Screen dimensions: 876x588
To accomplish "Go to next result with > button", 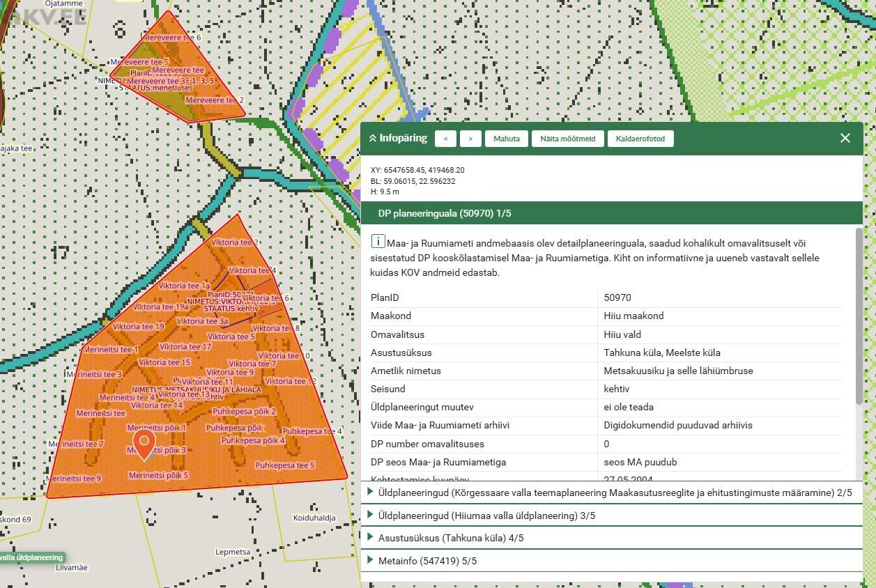I will point(470,139).
